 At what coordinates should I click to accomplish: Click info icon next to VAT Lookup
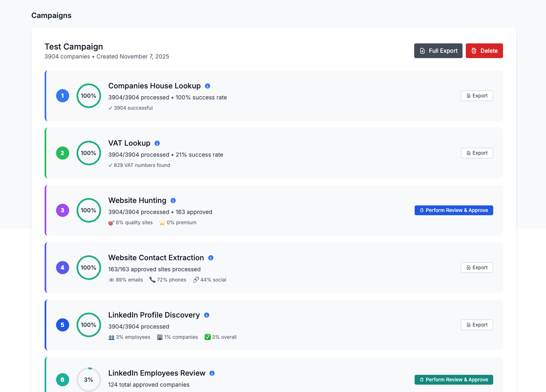[157, 143]
